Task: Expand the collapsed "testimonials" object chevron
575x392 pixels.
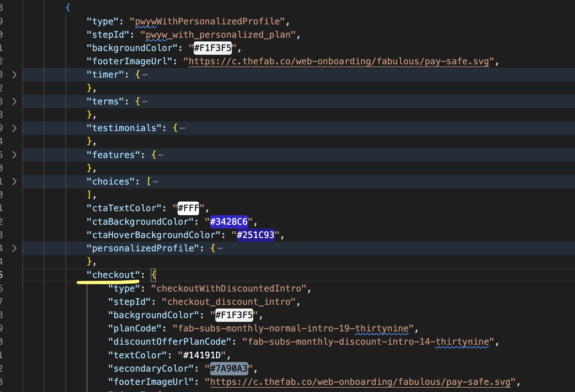Action: [x=14, y=128]
